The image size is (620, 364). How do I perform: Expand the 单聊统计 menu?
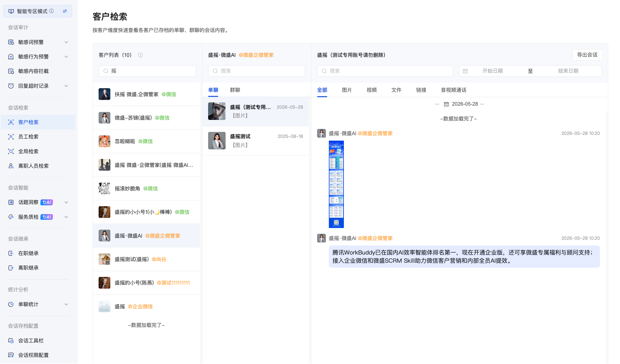66,304
